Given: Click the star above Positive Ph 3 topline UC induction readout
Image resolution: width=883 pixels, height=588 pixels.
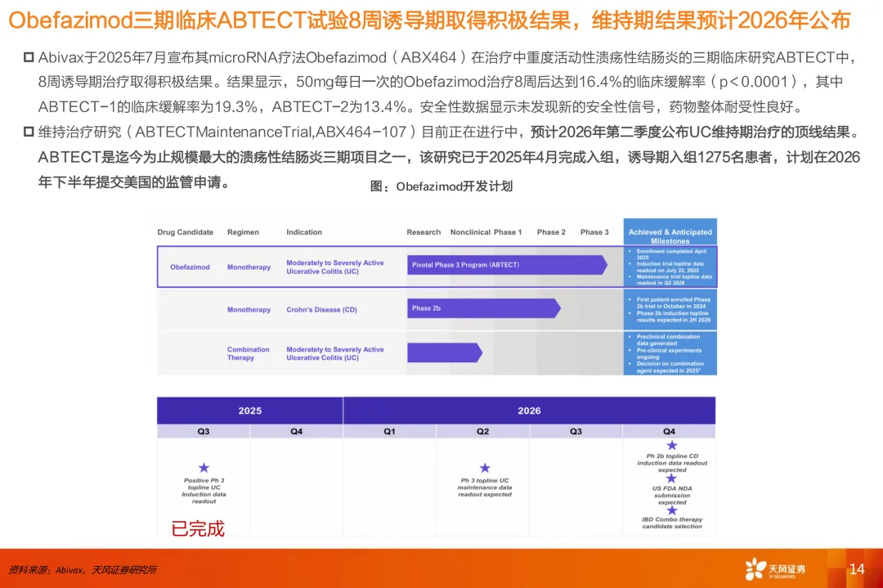Looking at the screenshot, I should [x=204, y=468].
